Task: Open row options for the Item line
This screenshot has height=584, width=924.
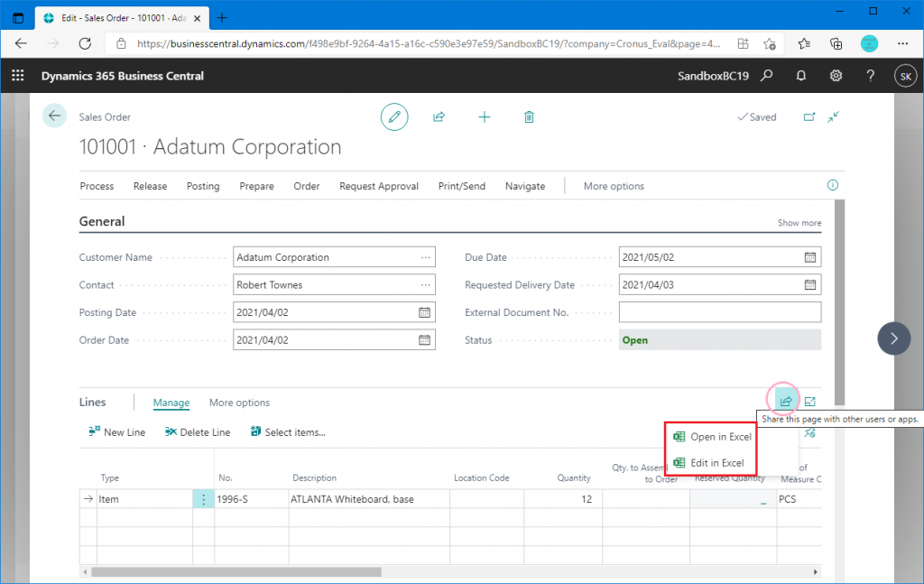Action: coord(203,499)
